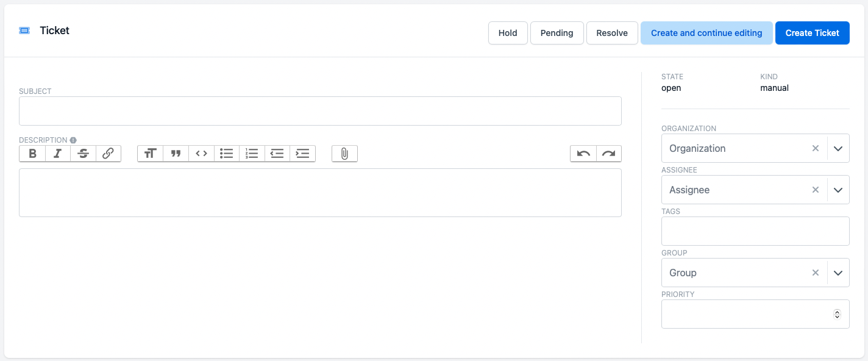Undo last edit in description
Screen dimensions: 868x361
click(x=583, y=154)
